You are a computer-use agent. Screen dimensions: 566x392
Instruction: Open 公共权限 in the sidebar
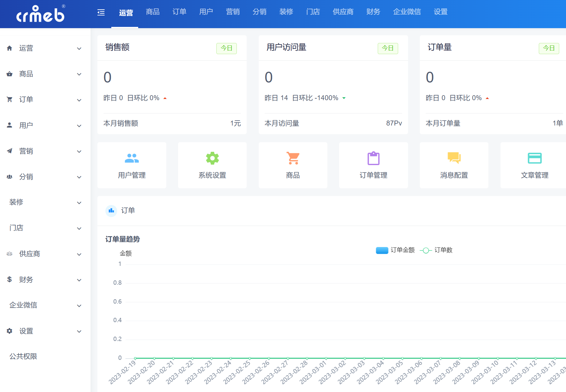coord(23,356)
